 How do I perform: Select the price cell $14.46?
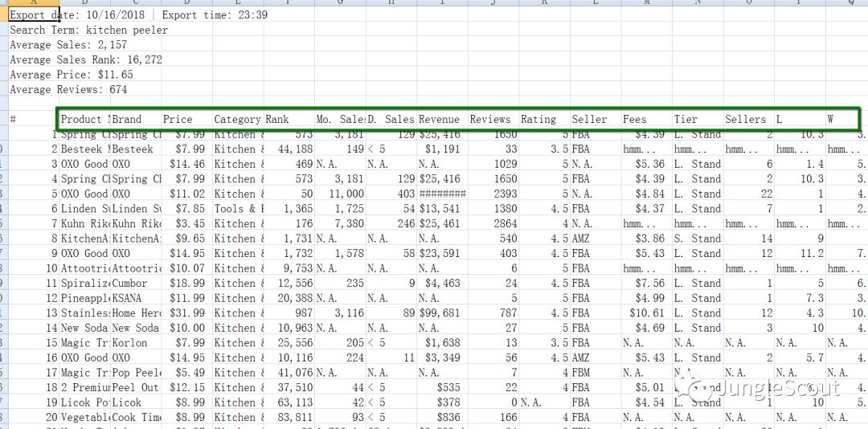coord(186,164)
